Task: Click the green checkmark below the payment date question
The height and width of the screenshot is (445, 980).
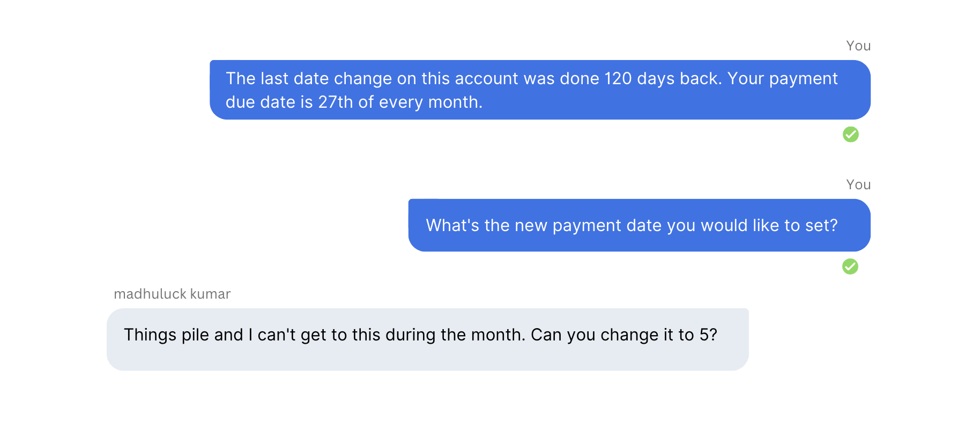Action: (x=850, y=266)
